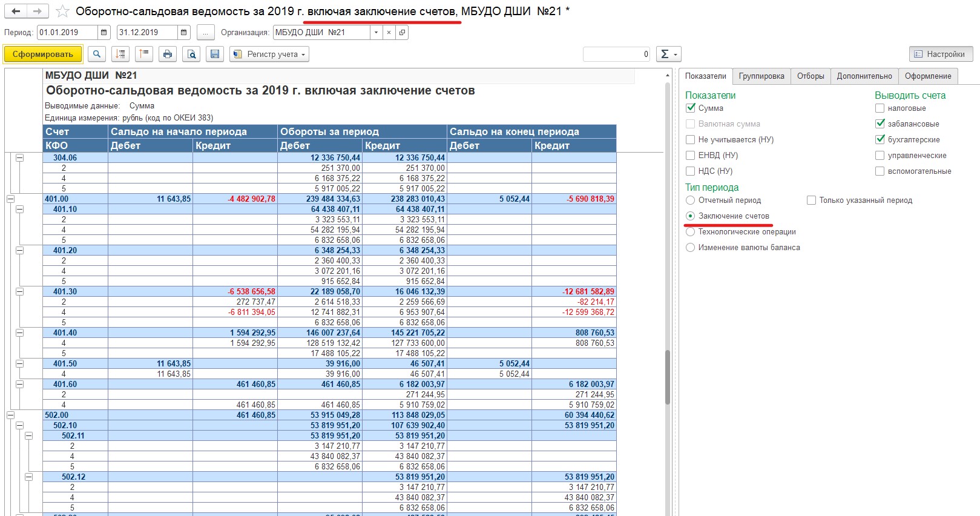Select the 'Отчетный период' radio option
980x516 pixels.
tap(690, 200)
